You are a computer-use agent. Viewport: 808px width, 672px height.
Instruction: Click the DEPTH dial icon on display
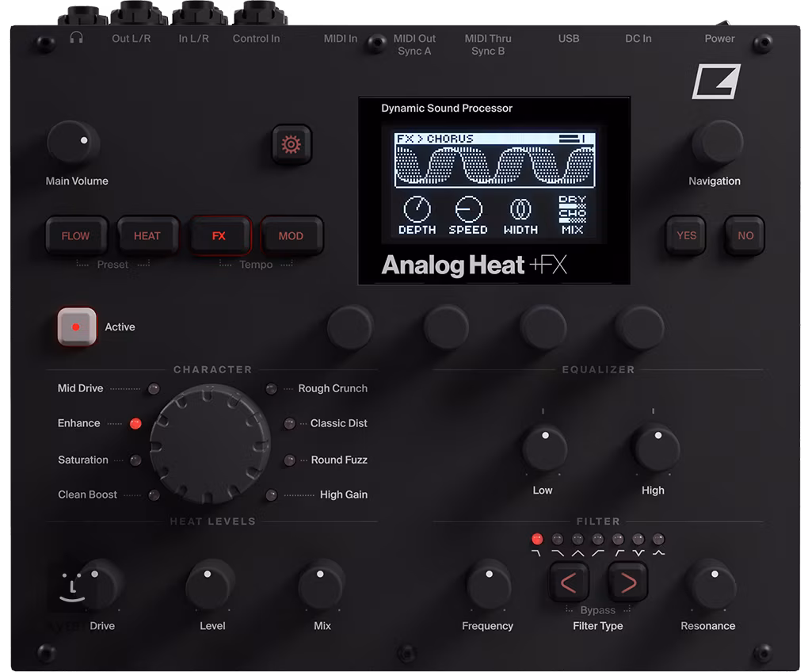click(417, 209)
